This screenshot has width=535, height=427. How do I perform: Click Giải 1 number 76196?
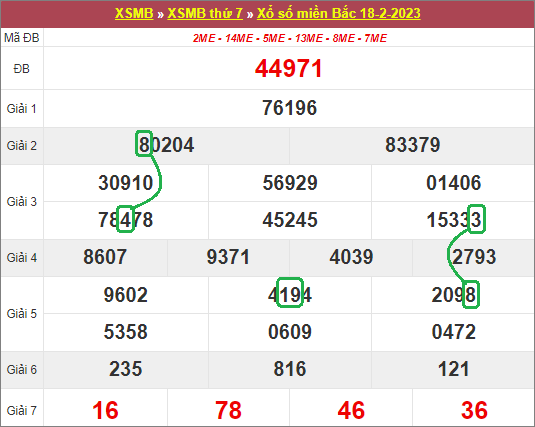tap(289, 108)
